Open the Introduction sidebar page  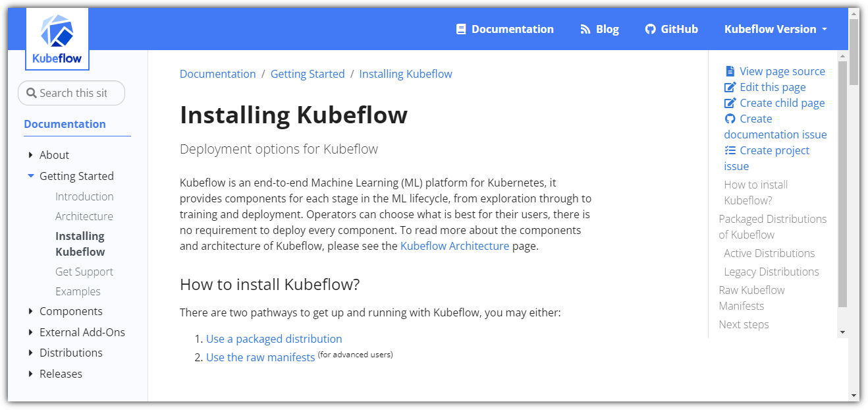coord(84,196)
